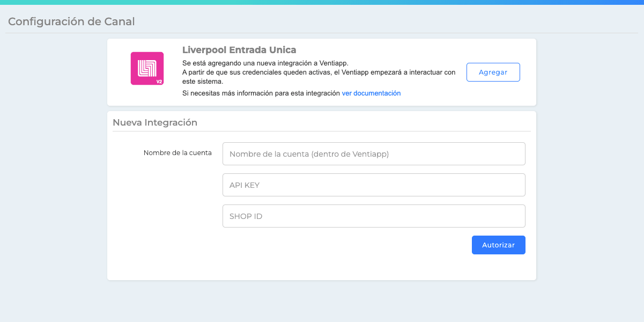This screenshot has width=644, height=322.
Task: Click the Nueva Integración section header
Action: (155, 122)
